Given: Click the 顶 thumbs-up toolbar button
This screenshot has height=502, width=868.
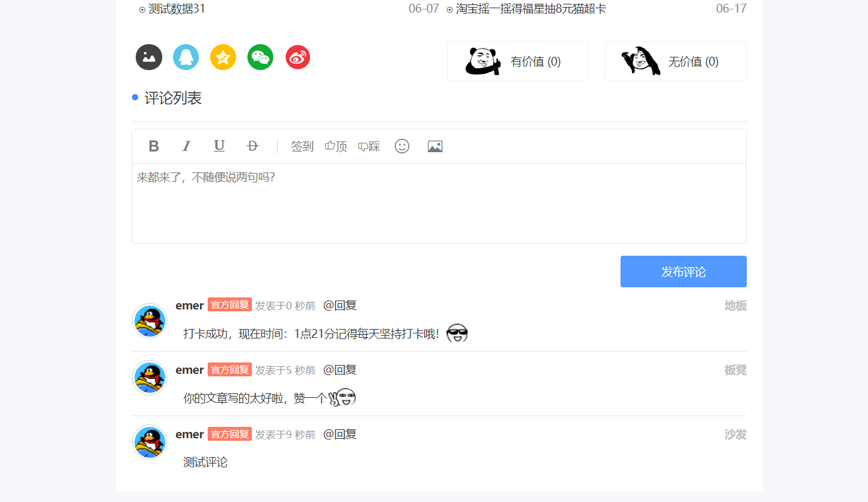Looking at the screenshot, I should (x=336, y=146).
